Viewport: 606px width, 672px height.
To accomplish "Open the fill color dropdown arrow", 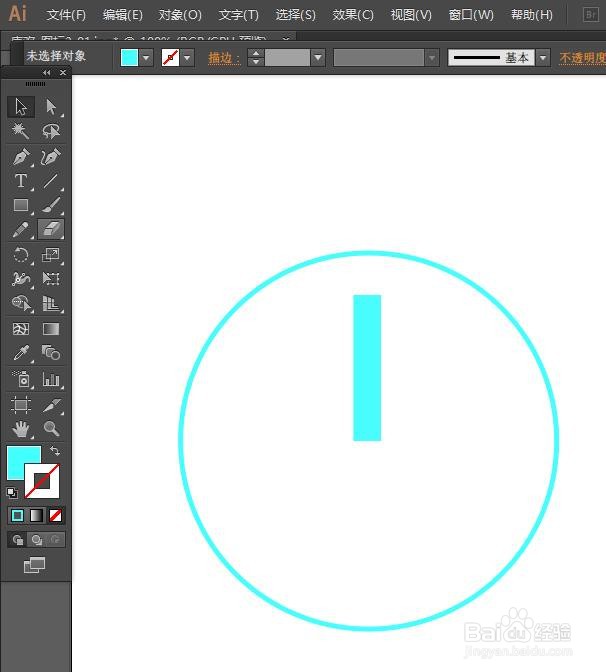I will pyautogui.click(x=146, y=57).
